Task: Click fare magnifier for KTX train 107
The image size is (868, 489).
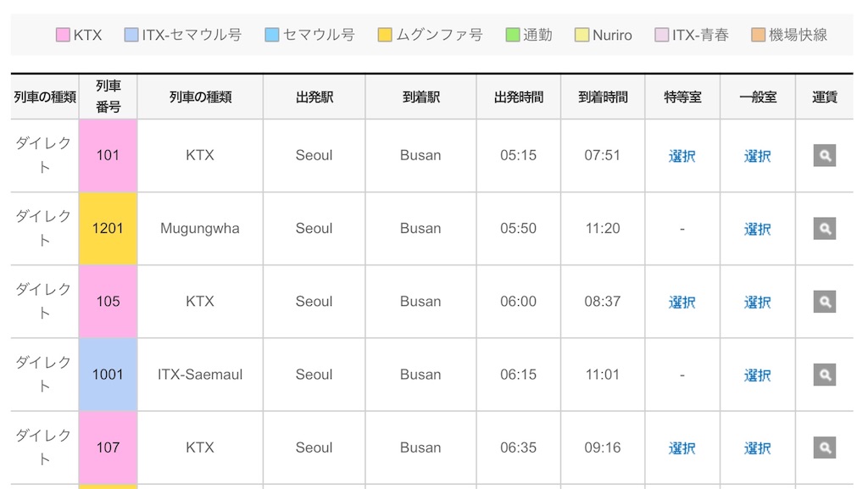Action: tap(824, 447)
